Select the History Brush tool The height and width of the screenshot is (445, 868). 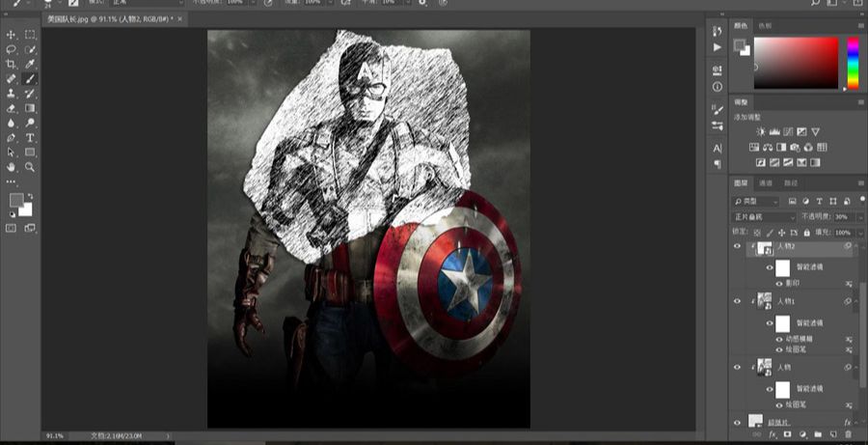point(30,94)
